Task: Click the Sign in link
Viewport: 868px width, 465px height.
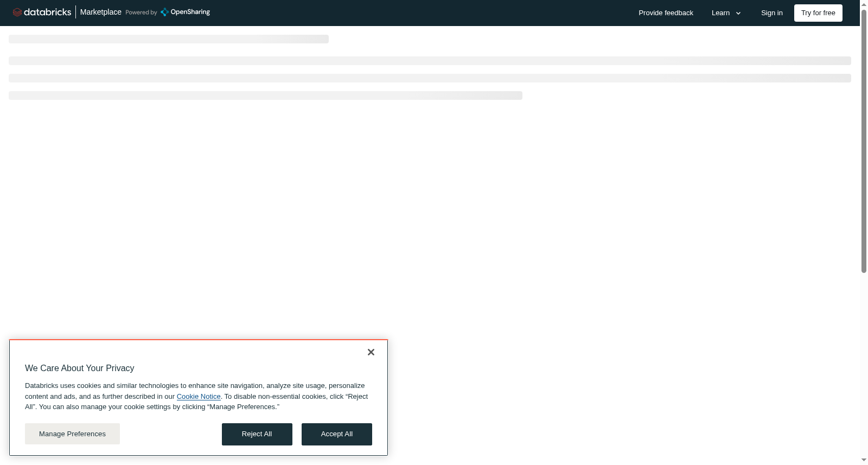Action: (x=771, y=13)
